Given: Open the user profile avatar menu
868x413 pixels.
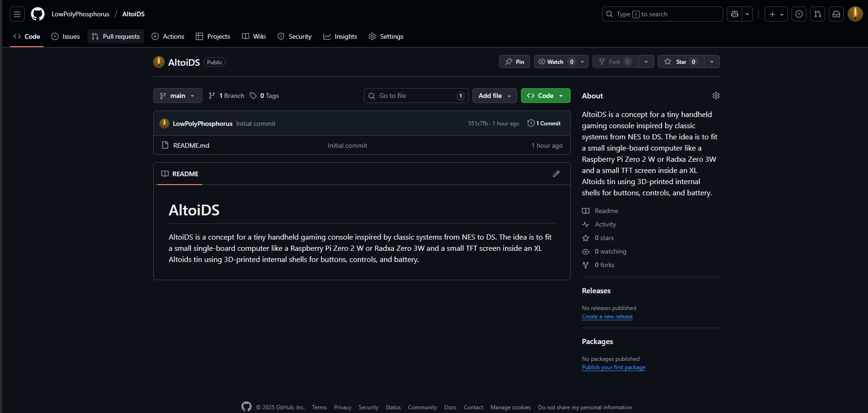Looking at the screenshot, I should [x=855, y=14].
